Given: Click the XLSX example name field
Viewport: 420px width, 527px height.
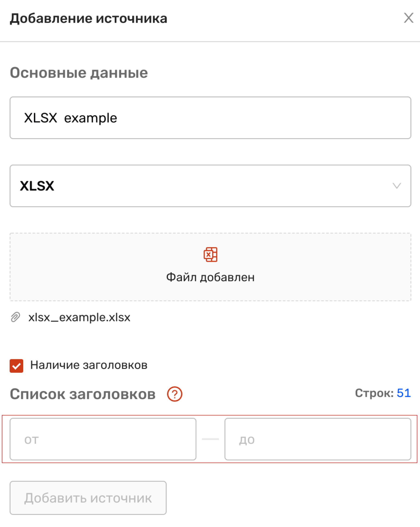Looking at the screenshot, I should point(210,118).
